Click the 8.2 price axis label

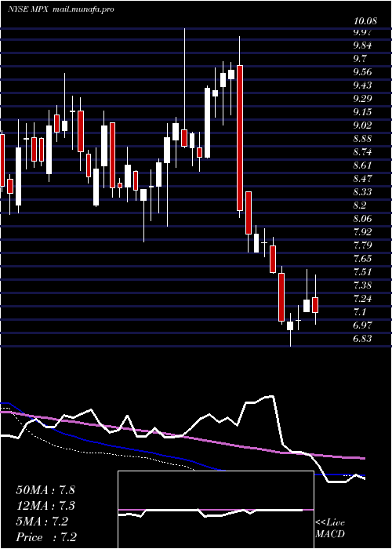(360, 205)
